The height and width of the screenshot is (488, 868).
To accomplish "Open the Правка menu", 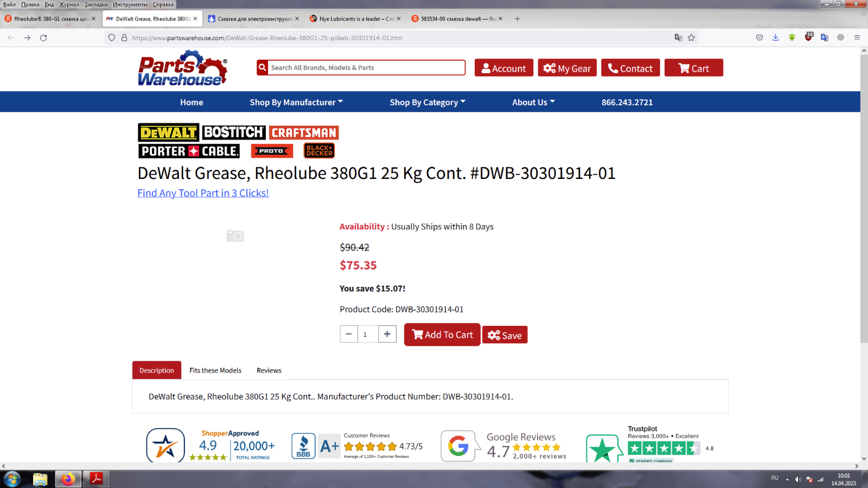I will tap(30, 4).
